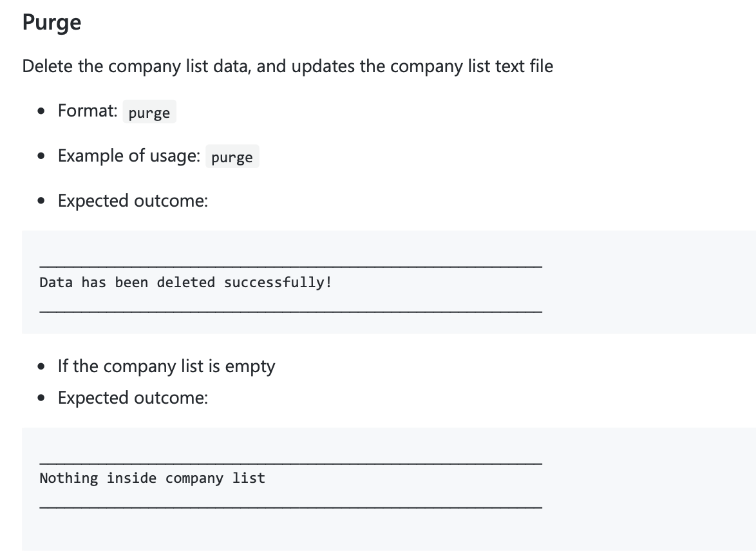Viewport: 756px width, 555px height.
Task: Click the "Purge" section heading
Action: click(x=52, y=23)
